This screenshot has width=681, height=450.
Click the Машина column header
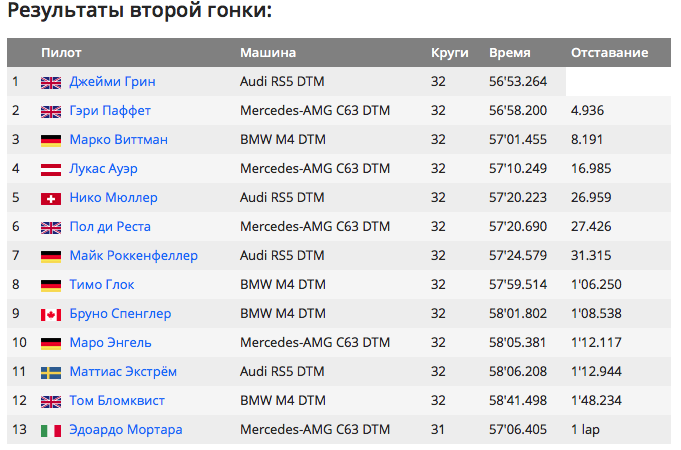(268, 53)
